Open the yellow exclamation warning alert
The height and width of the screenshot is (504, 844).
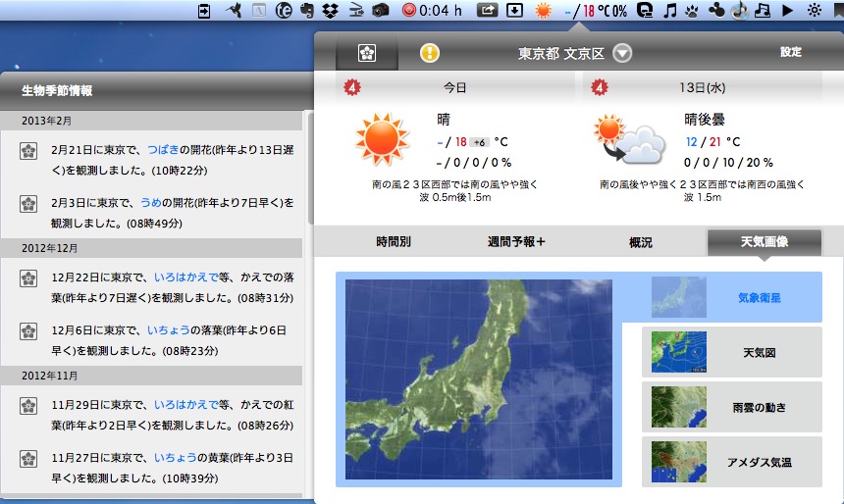coord(430,53)
